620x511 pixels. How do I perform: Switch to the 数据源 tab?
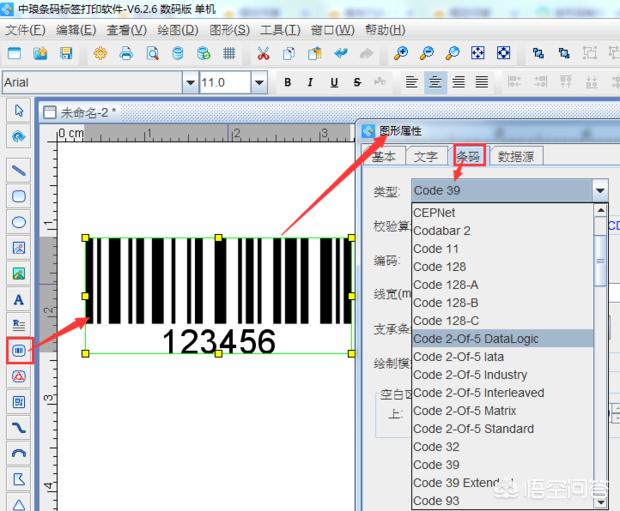coord(516,157)
